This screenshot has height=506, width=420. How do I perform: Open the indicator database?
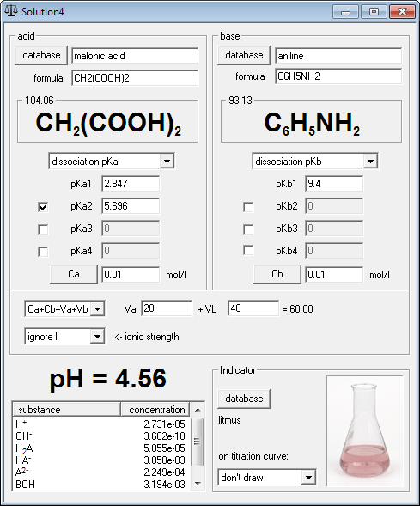[x=244, y=399]
